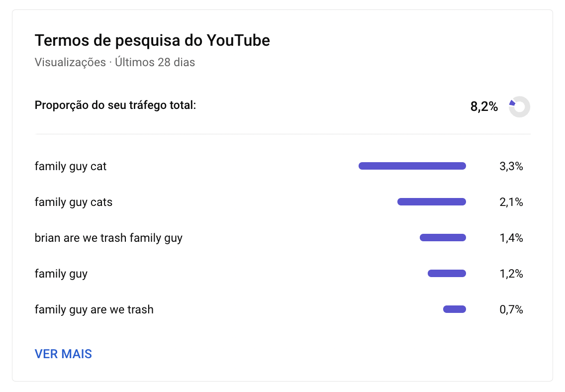Click the 0,7% percentage value
Screen dimensions: 565x392
pyautogui.click(x=511, y=309)
